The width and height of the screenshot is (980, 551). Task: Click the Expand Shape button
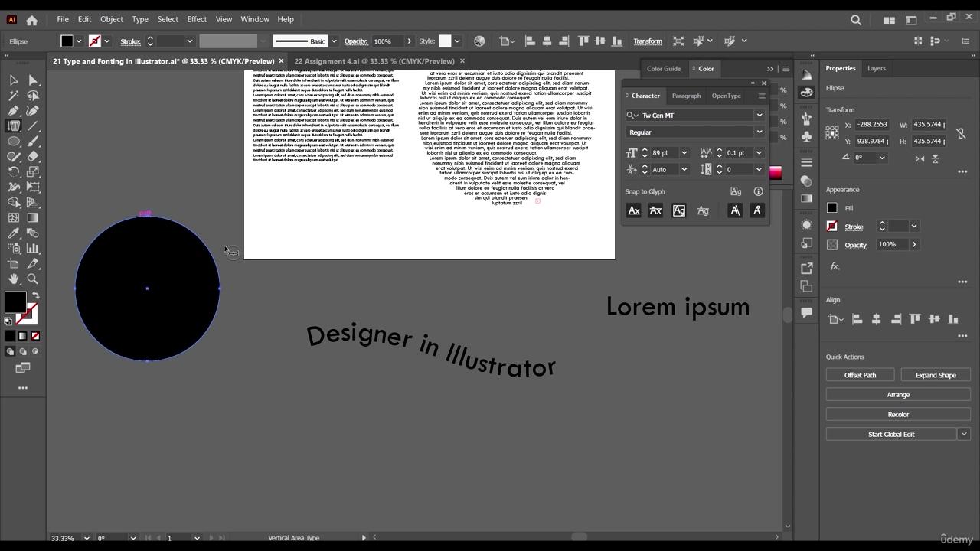[936, 375]
